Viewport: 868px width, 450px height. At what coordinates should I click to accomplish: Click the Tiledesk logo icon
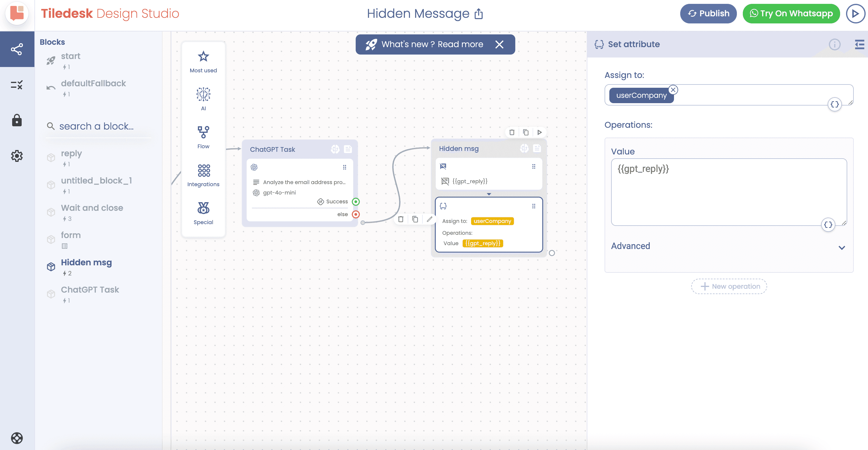17,13
